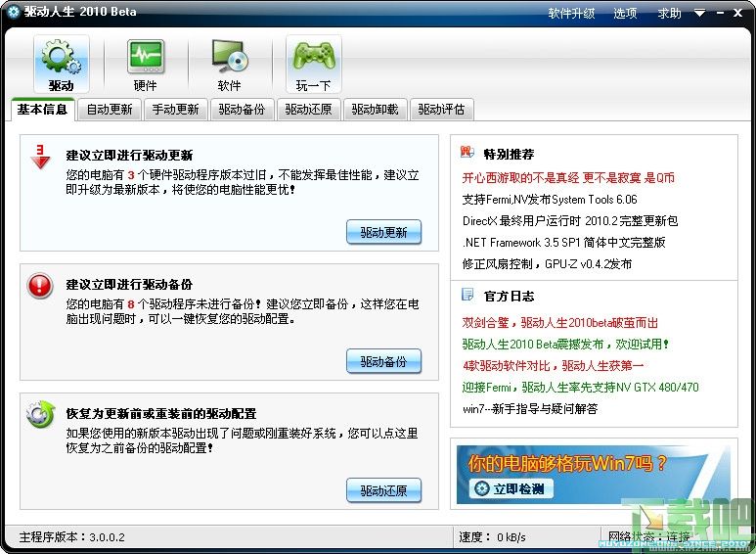Select the 驱动 gear icon

coord(62,65)
